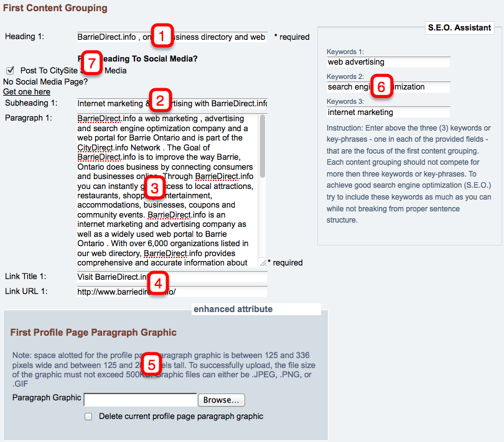Click the Subheading 1 input field
Screen dimensions: 504x442
tap(172, 103)
